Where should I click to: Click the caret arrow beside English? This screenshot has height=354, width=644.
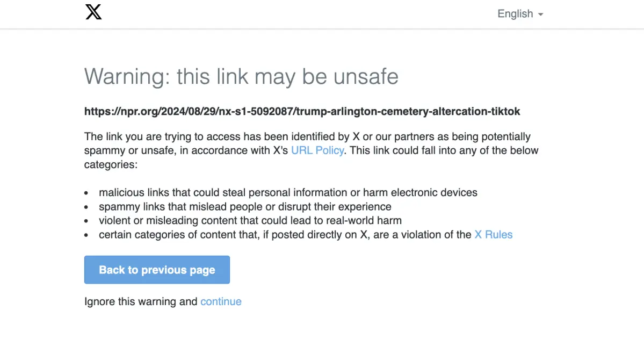[x=540, y=15]
